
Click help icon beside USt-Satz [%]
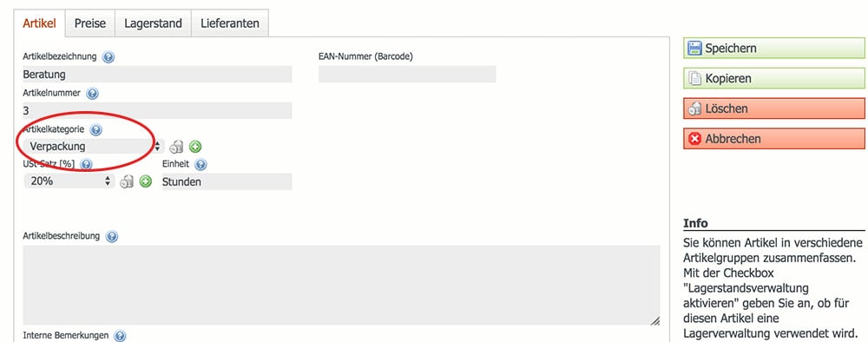click(x=86, y=164)
